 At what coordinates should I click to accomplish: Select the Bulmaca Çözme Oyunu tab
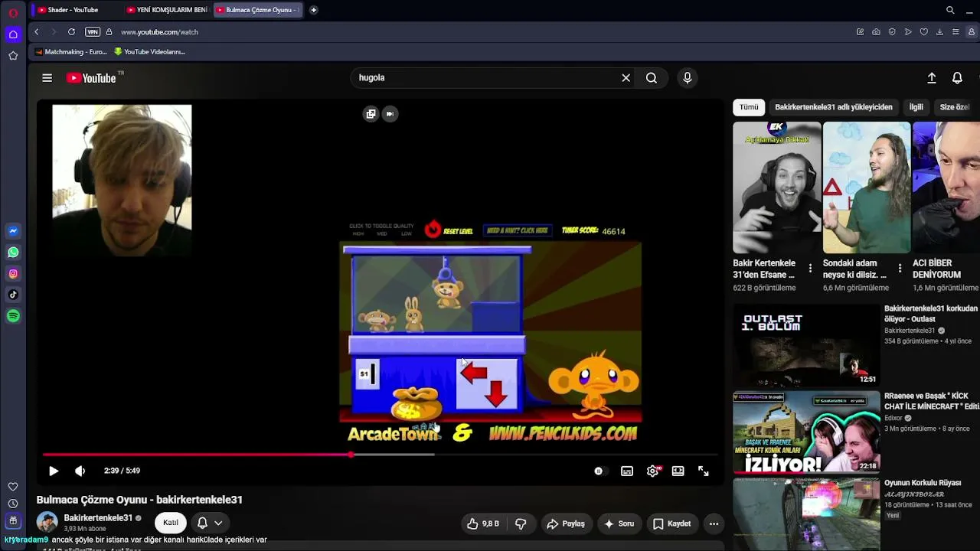258,10
